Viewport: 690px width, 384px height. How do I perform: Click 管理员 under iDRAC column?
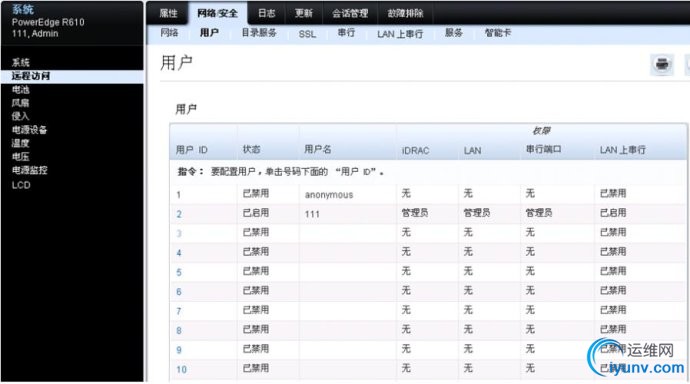pos(415,213)
